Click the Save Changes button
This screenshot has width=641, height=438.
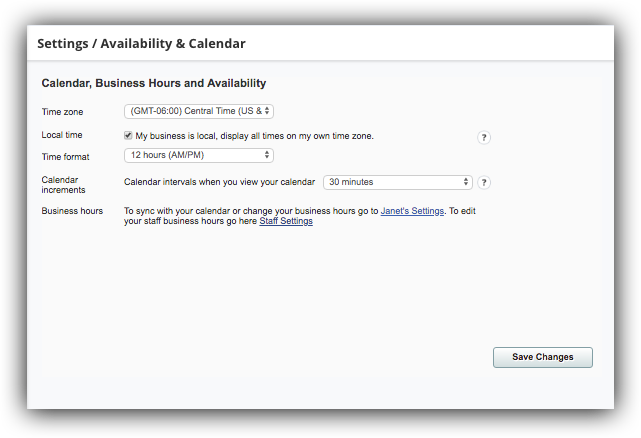click(x=543, y=357)
